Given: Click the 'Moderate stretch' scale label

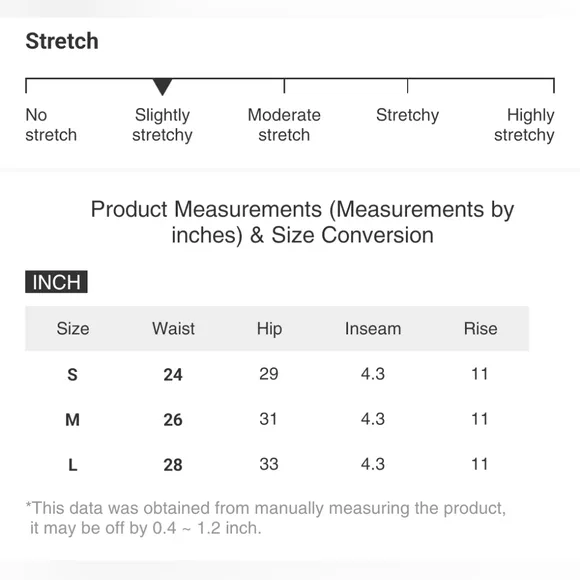Looking at the screenshot, I should [x=284, y=125].
